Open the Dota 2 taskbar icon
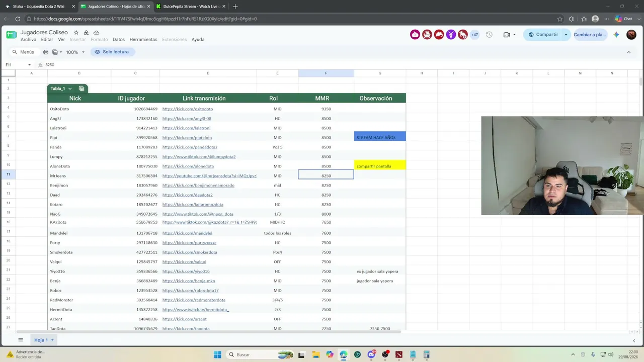 (399, 354)
